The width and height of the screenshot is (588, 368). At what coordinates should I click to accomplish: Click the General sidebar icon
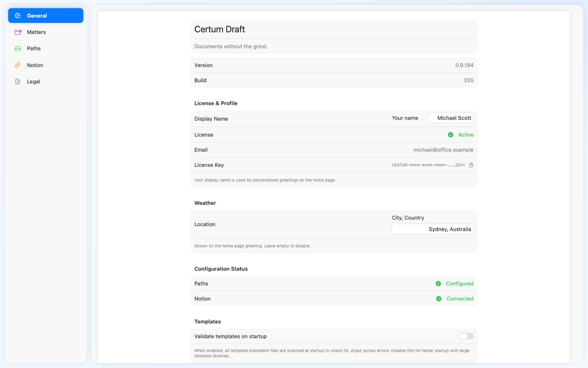[x=18, y=16]
